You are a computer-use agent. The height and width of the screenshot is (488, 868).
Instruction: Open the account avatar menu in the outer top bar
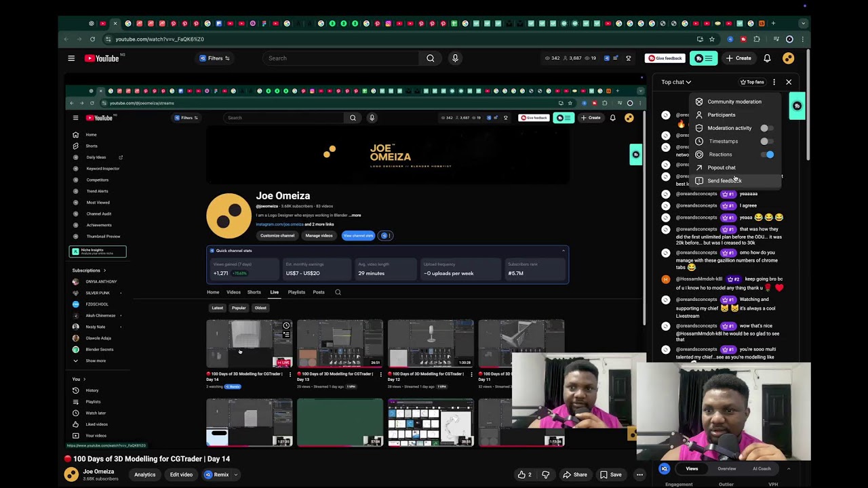coord(788,58)
